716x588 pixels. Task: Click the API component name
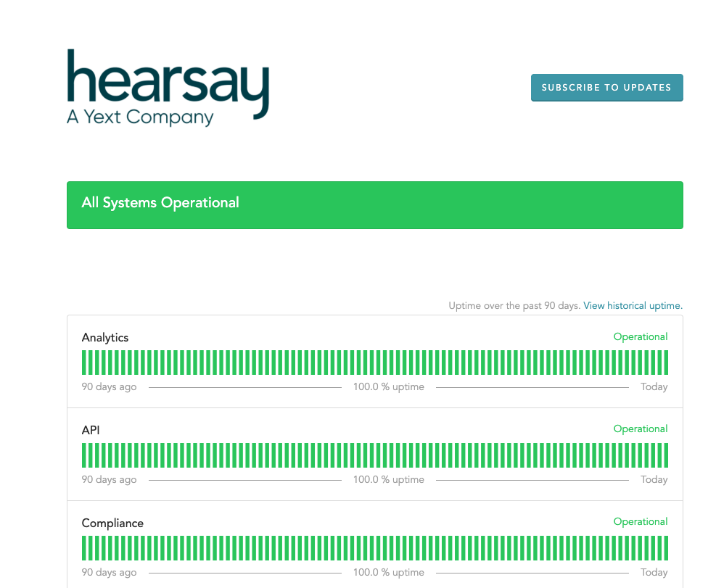91,430
